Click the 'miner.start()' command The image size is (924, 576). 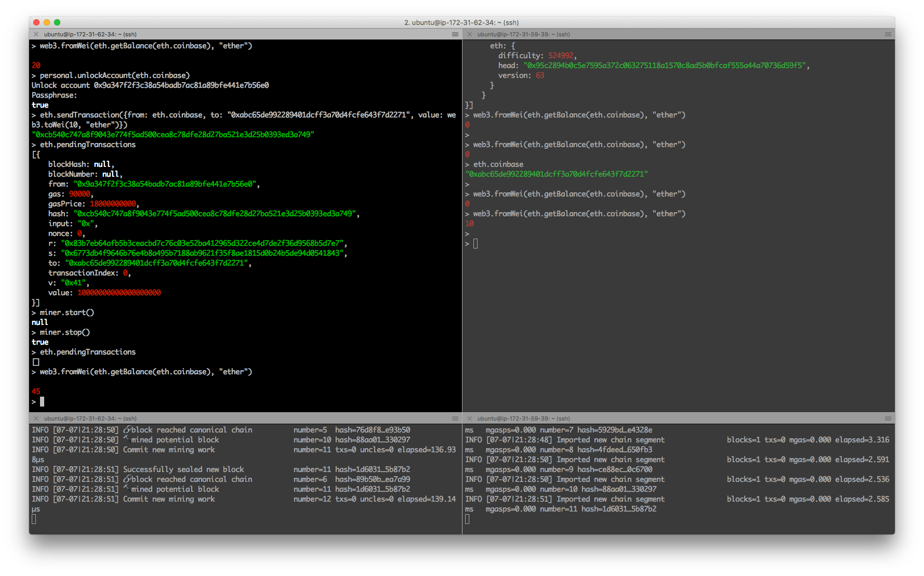[x=67, y=312]
